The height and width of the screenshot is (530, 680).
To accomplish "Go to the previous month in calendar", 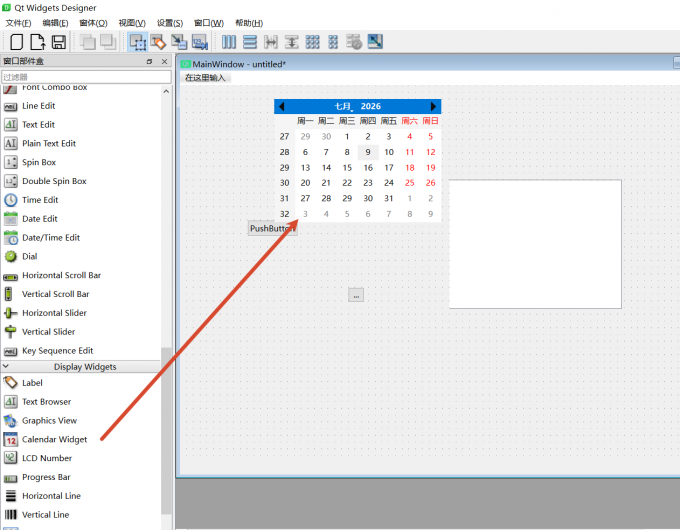I will tap(282, 106).
